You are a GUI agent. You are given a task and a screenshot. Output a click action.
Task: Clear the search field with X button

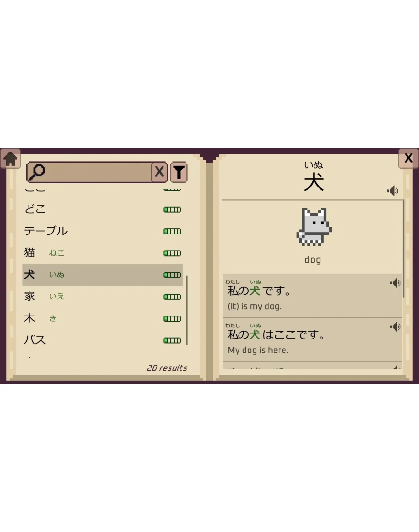coord(159,172)
